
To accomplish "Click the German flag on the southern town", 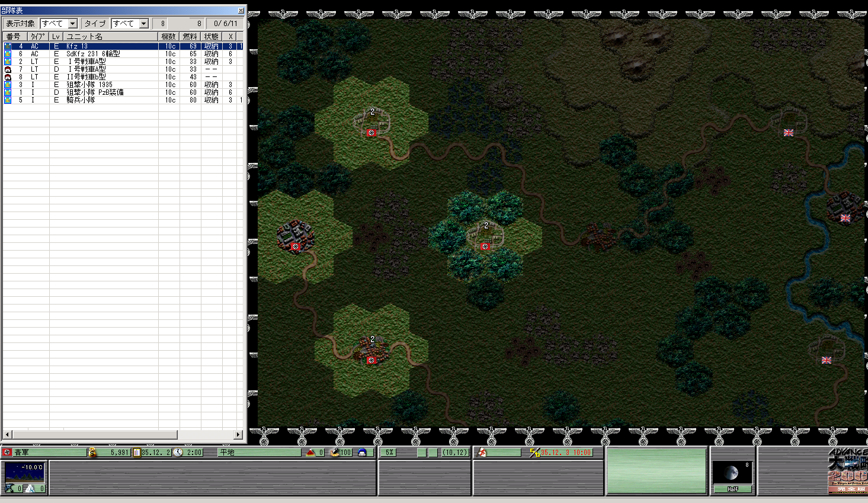I will tap(371, 360).
